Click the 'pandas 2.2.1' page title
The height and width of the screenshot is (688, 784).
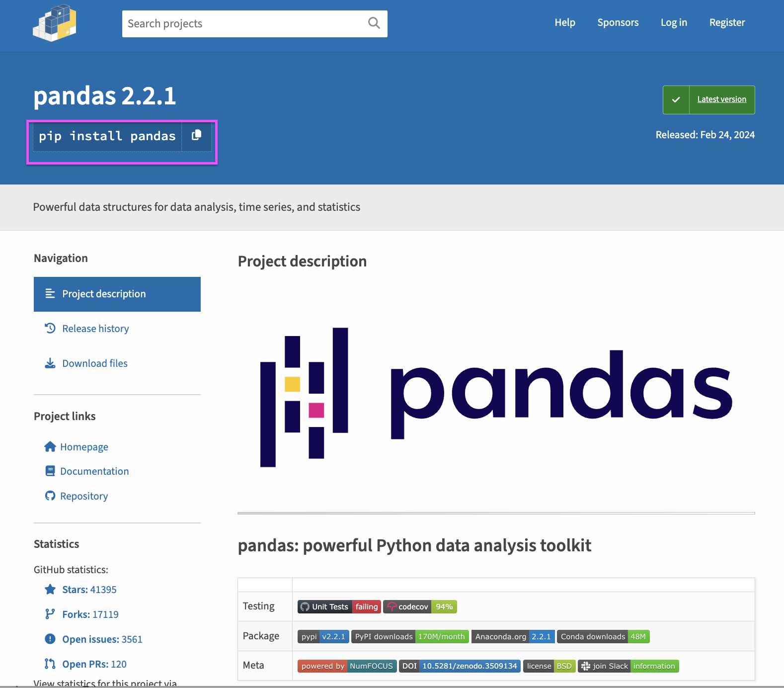tap(105, 95)
